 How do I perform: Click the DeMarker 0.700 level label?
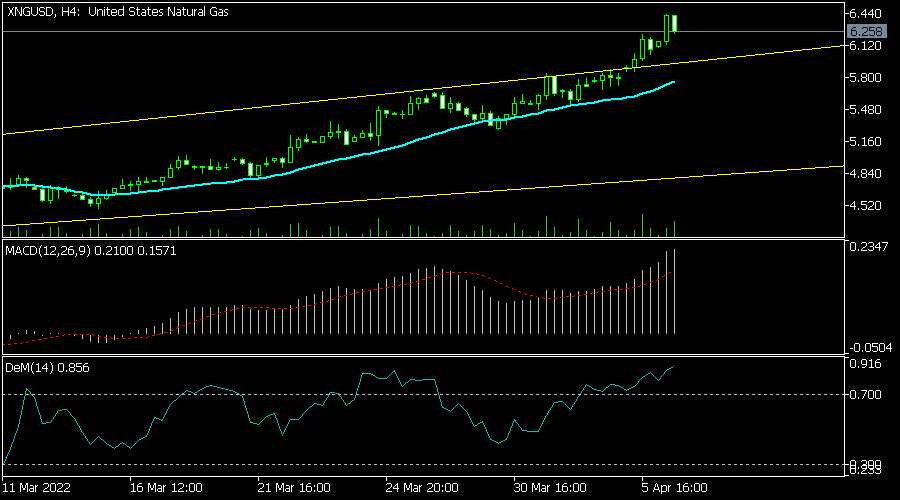[865, 394]
